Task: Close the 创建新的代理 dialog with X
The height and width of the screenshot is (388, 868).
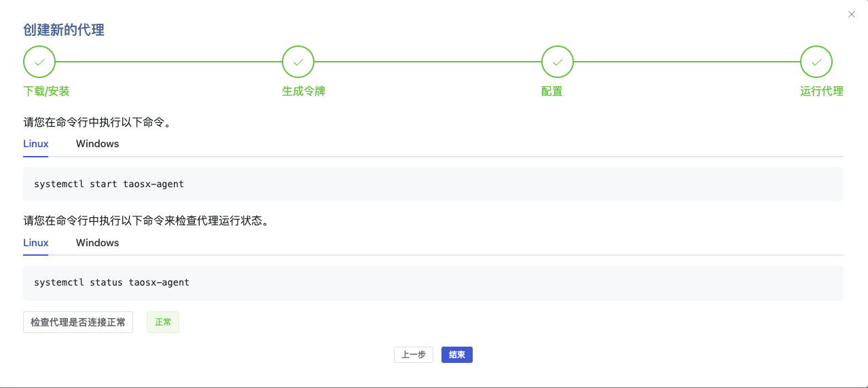Action: pos(852,14)
